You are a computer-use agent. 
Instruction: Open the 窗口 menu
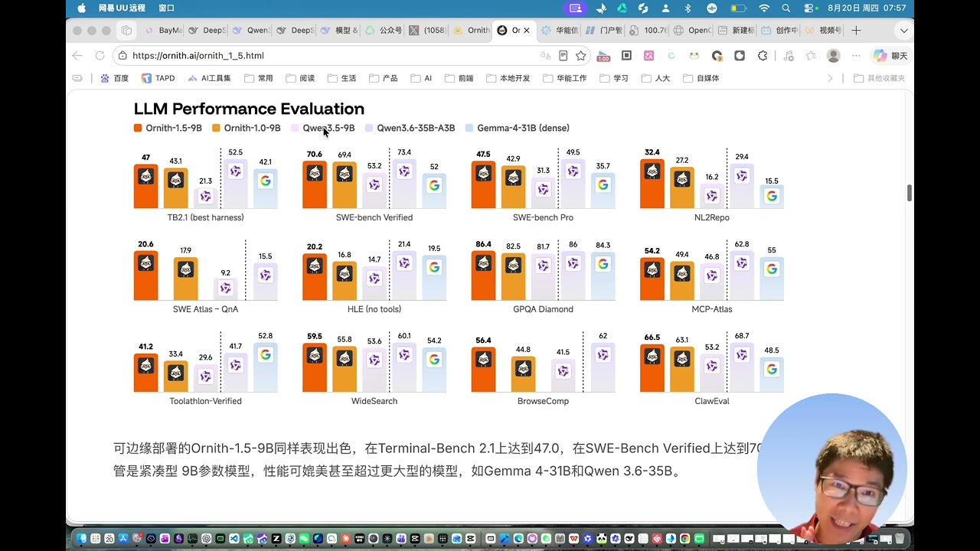(x=166, y=8)
